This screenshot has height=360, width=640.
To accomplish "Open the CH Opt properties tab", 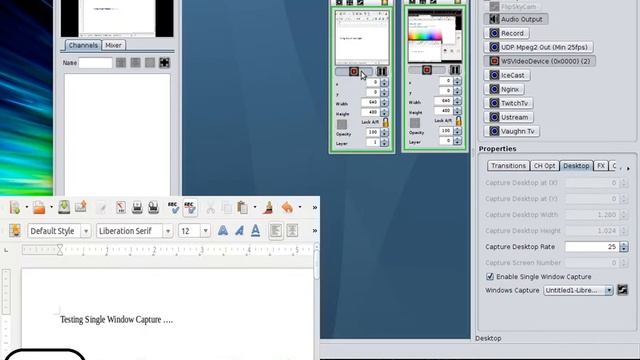I will [x=544, y=166].
